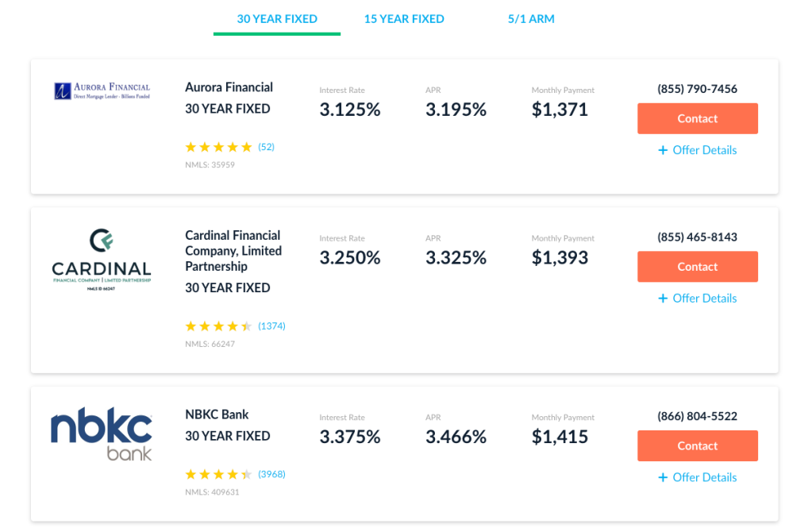Click Cardinal Financial's star rating
The width and height of the screenshot is (812, 532).
point(218,326)
